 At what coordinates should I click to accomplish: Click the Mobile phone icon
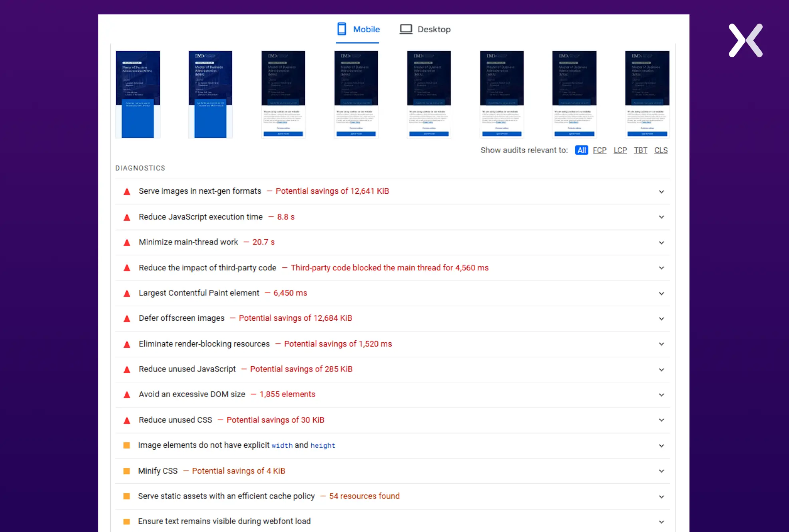coord(341,29)
